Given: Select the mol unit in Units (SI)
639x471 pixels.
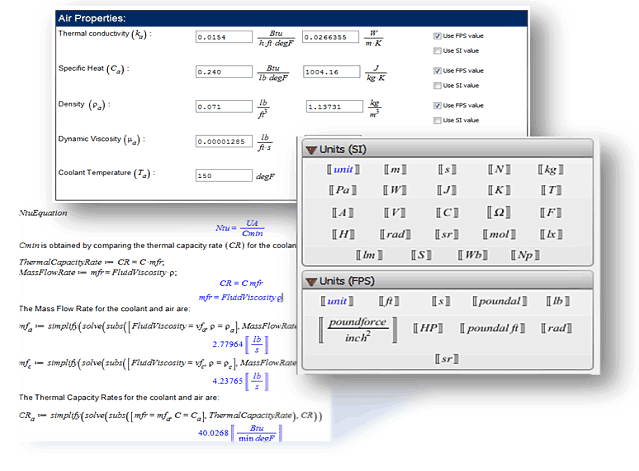Looking at the screenshot, I should (496, 232).
